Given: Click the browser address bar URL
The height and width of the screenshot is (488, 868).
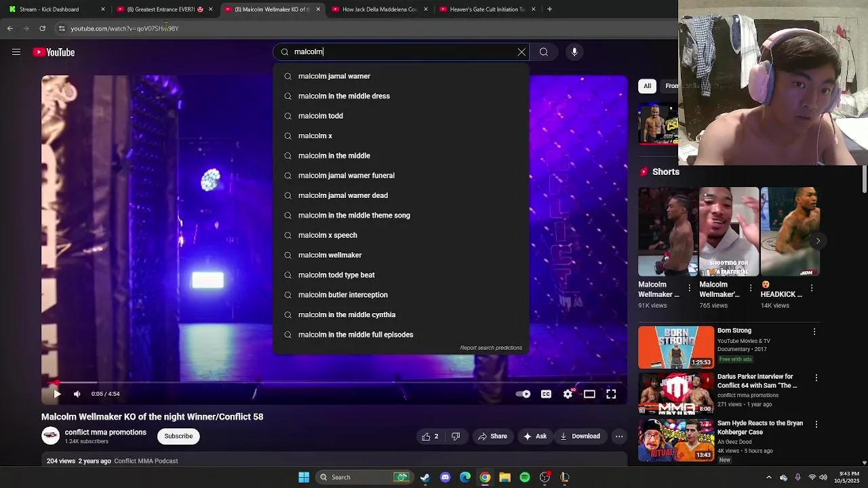Looking at the screenshot, I should [125, 28].
